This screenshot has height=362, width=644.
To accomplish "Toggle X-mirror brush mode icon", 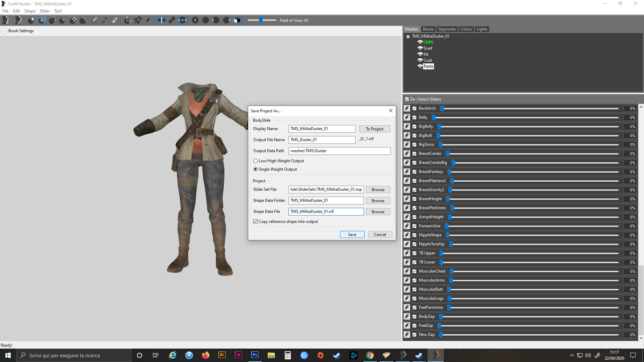I will [x=161, y=20].
